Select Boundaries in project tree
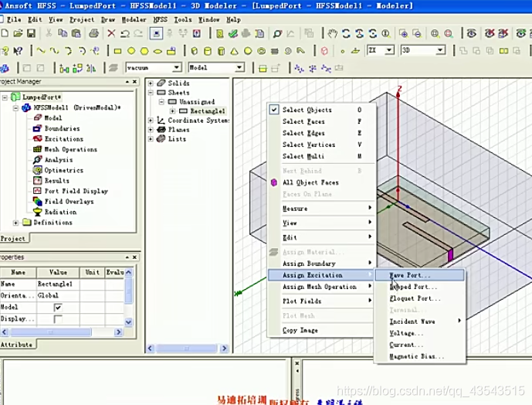Viewport: 532px width, 405px height. 62,128
